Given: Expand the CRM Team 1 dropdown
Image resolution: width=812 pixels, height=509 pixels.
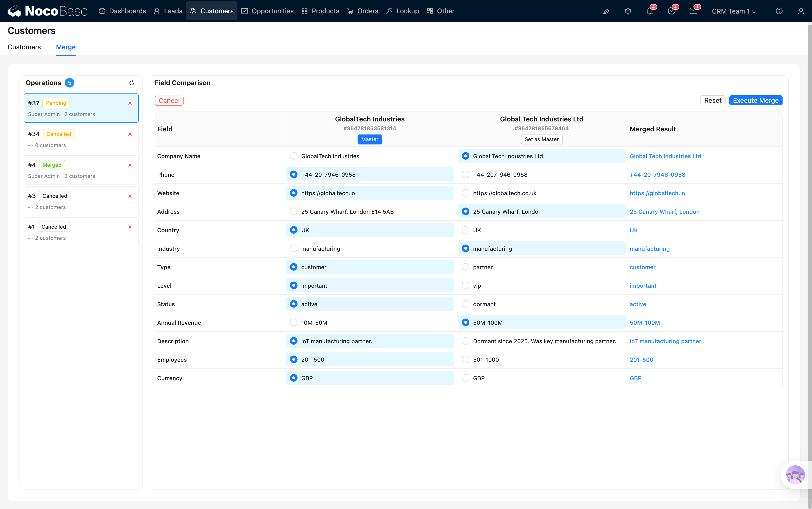Looking at the screenshot, I should click(x=734, y=11).
